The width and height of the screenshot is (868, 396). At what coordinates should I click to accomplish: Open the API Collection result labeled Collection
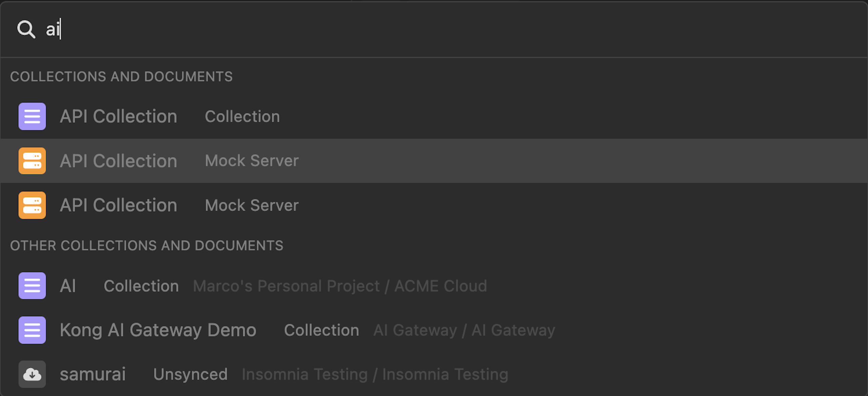(118, 116)
